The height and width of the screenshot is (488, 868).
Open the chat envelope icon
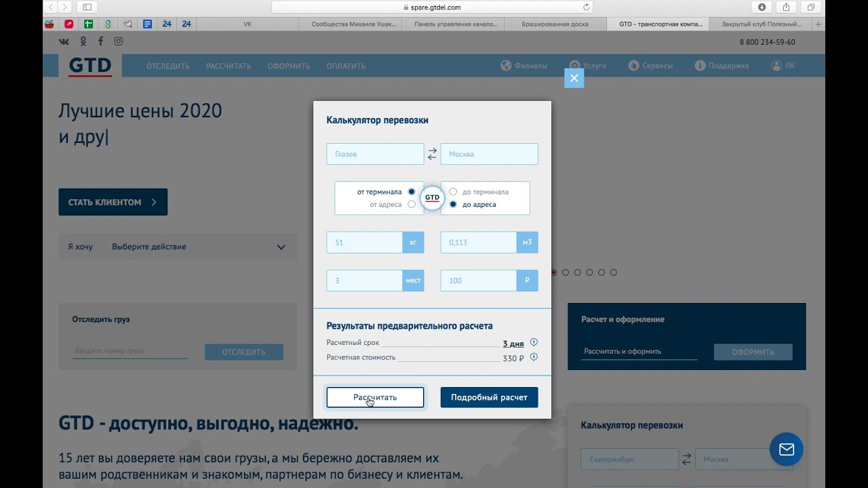(786, 449)
